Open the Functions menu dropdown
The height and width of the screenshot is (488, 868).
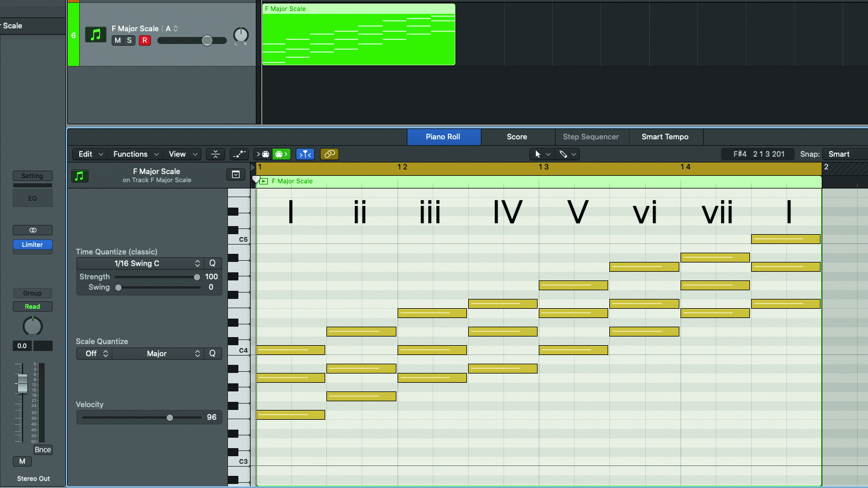pyautogui.click(x=135, y=154)
